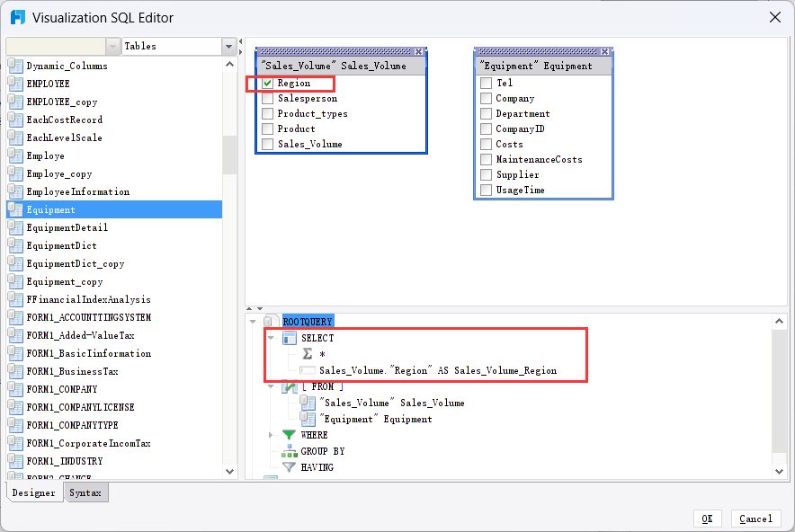Click the FROM join icon in the query tree
This screenshot has height=532, width=795.
[289, 386]
